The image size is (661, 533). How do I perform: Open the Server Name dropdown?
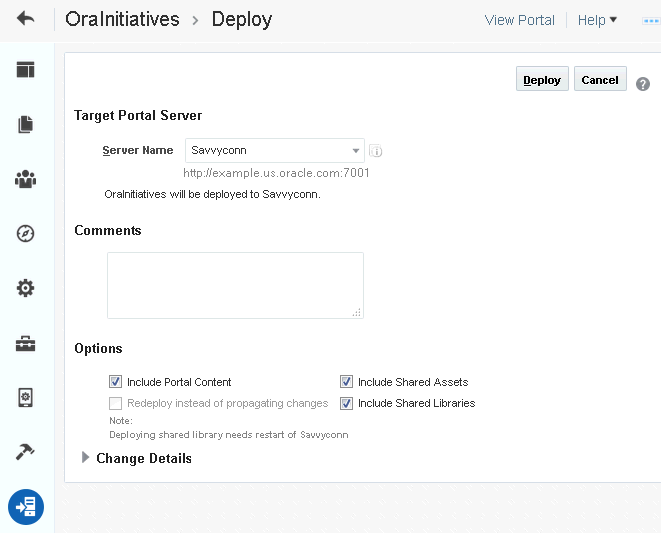(275, 151)
